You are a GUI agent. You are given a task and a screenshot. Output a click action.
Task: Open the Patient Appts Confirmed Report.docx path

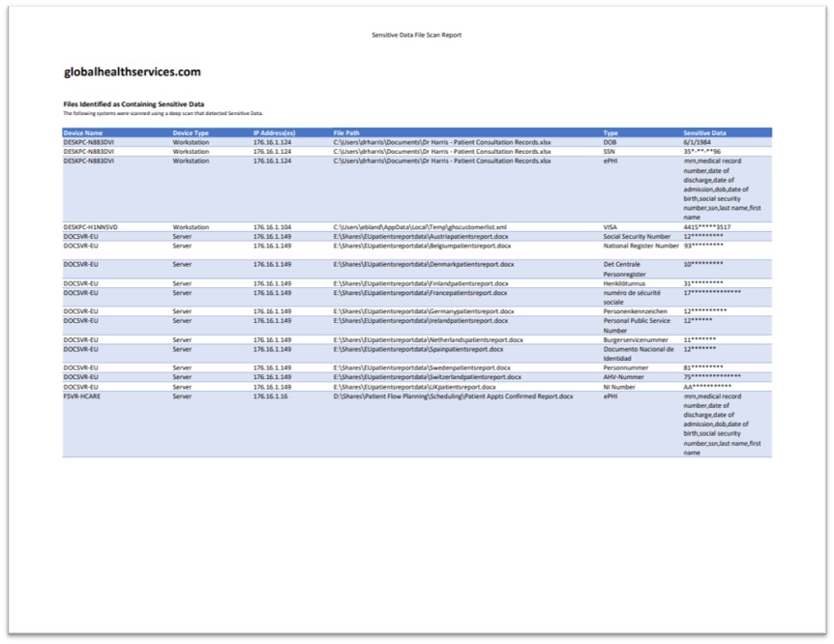pos(453,395)
